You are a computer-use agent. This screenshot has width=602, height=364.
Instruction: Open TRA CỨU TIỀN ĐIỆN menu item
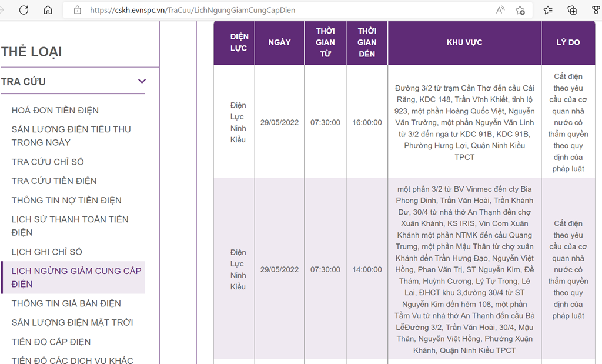[x=54, y=181]
